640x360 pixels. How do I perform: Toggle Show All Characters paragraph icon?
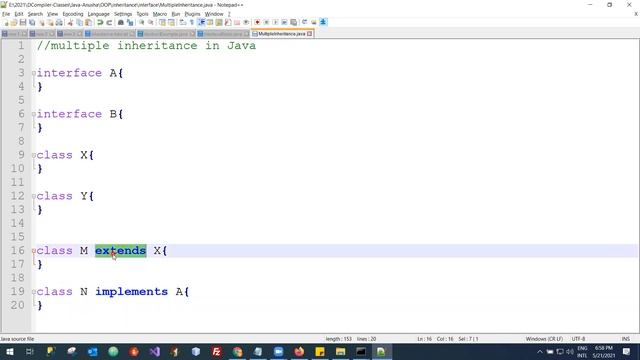click(x=192, y=22)
